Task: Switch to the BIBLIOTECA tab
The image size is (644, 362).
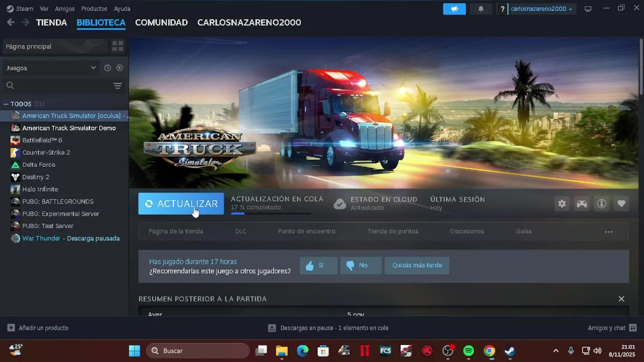Action: [x=101, y=23]
